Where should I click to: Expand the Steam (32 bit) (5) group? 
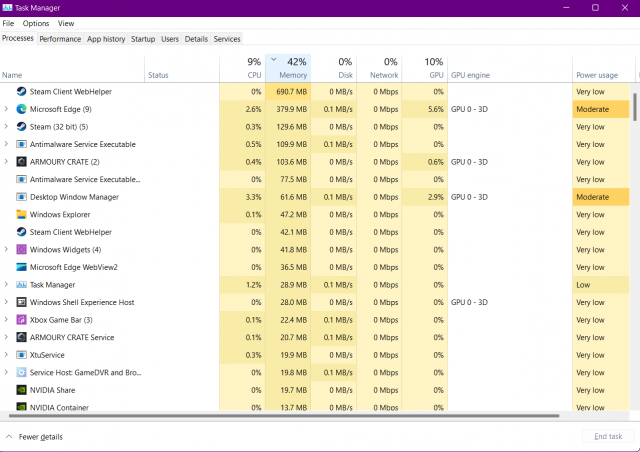[x=7, y=127]
